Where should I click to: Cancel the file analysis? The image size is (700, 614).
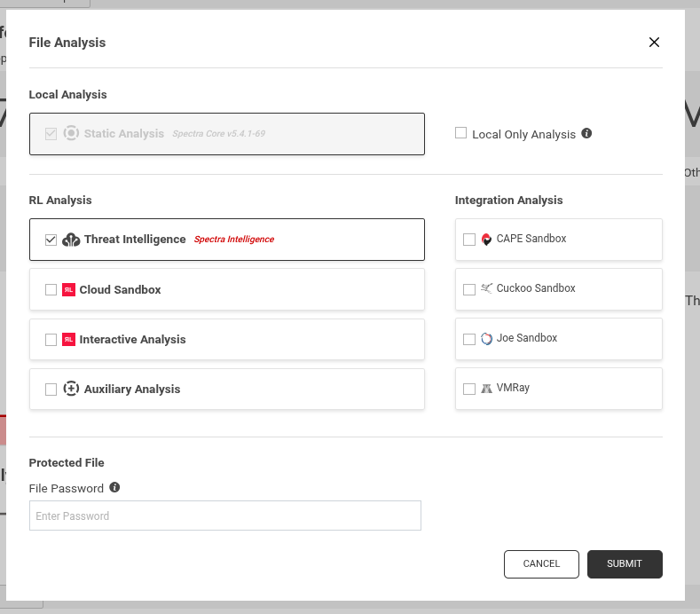point(541,564)
